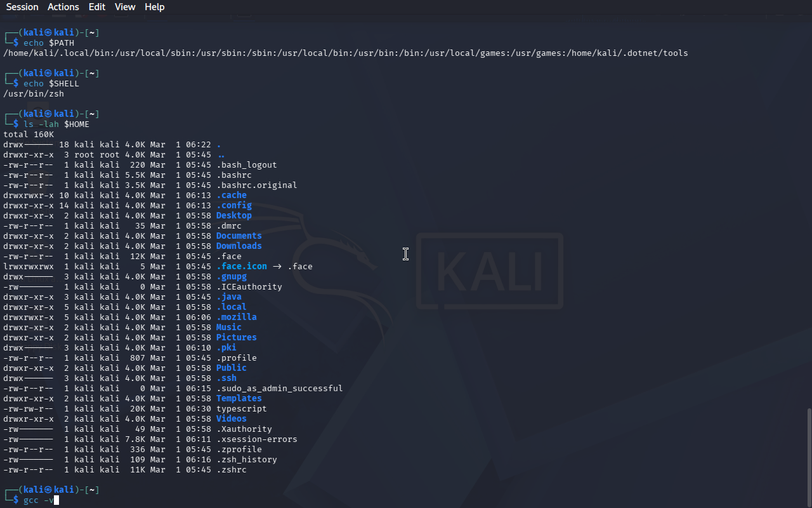The image size is (812, 508).
Task: Open the Session menu
Action: (22, 7)
